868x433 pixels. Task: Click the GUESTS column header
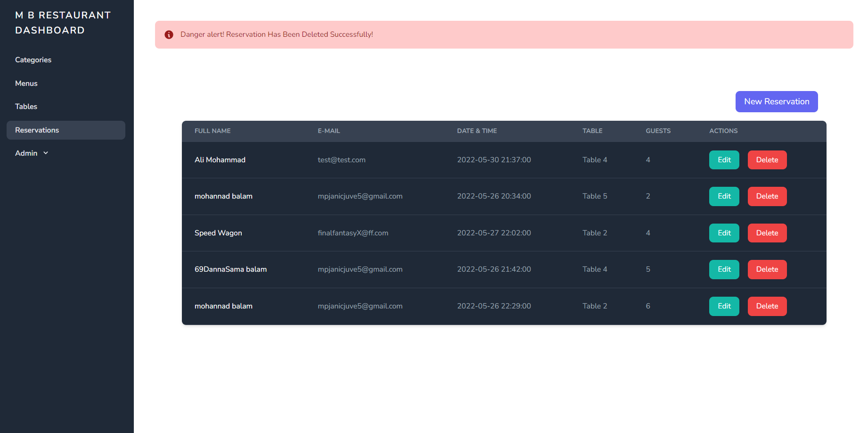tap(658, 131)
